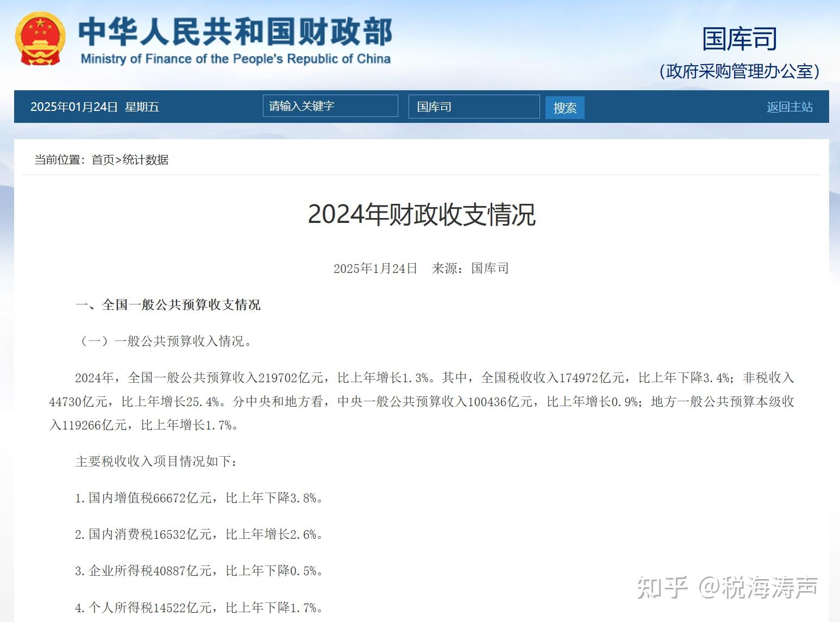The height and width of the screenshot is (622, 840).
Task: Click the 企业所得税40887亿元 list item
Action: [x=199, y=571]
